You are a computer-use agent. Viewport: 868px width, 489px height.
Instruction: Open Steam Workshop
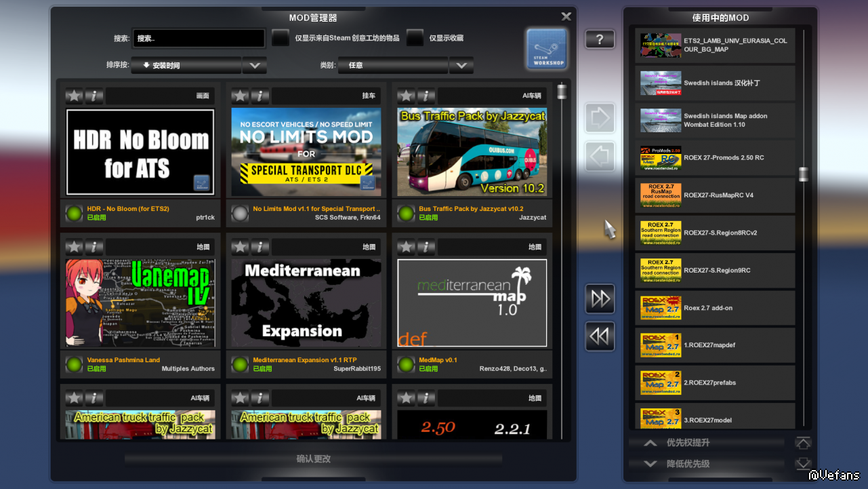(547, 48)
